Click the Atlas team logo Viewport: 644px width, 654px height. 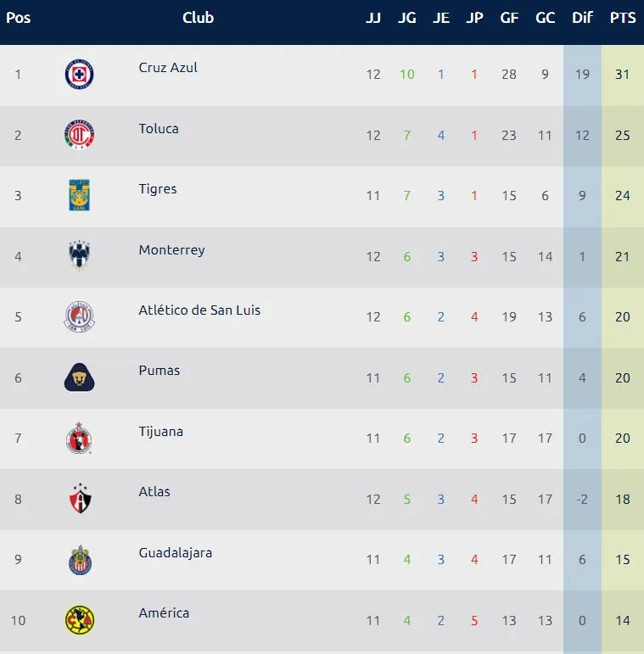80,499
